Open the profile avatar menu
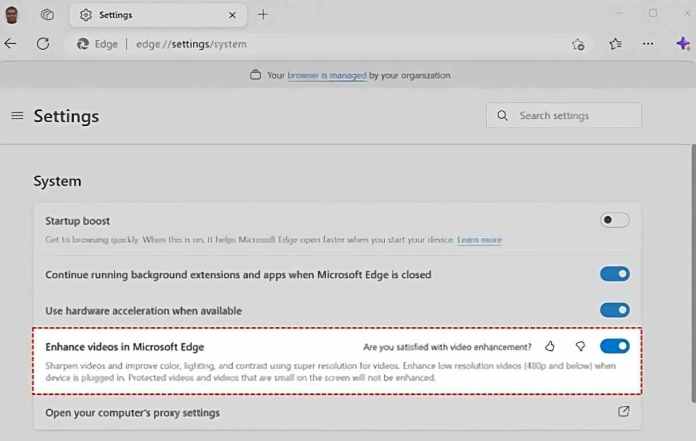696x441 pixels. pos(12,15)
